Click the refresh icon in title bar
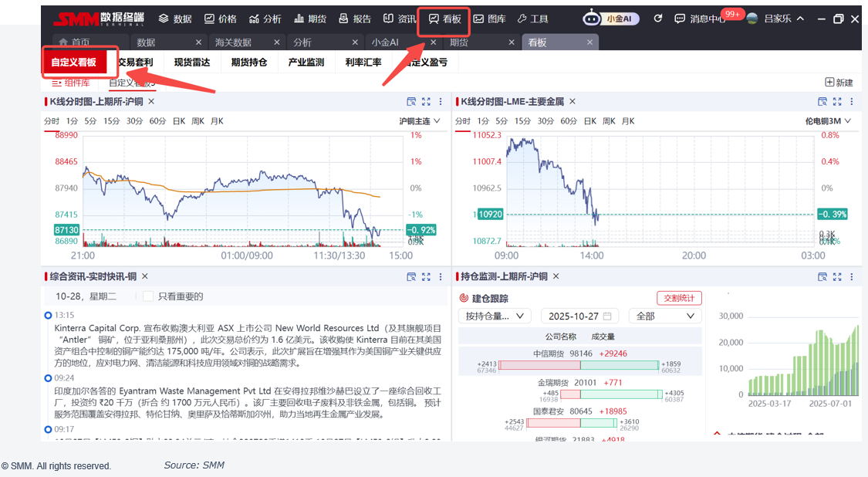868x477 pixels. pyautogui.click(x=657, y=19)
